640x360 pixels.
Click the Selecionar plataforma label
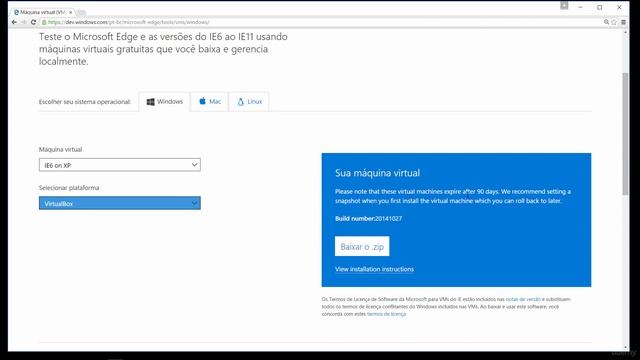coord(69,188)
